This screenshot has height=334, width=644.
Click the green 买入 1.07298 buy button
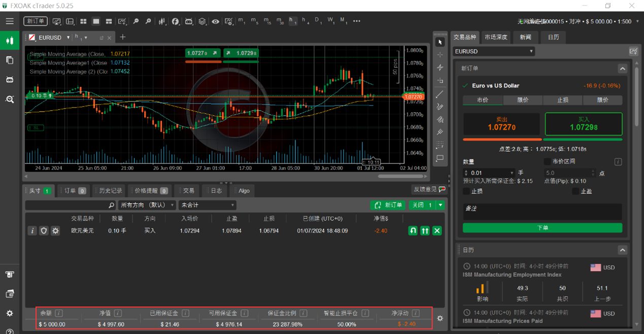[583, 124]
